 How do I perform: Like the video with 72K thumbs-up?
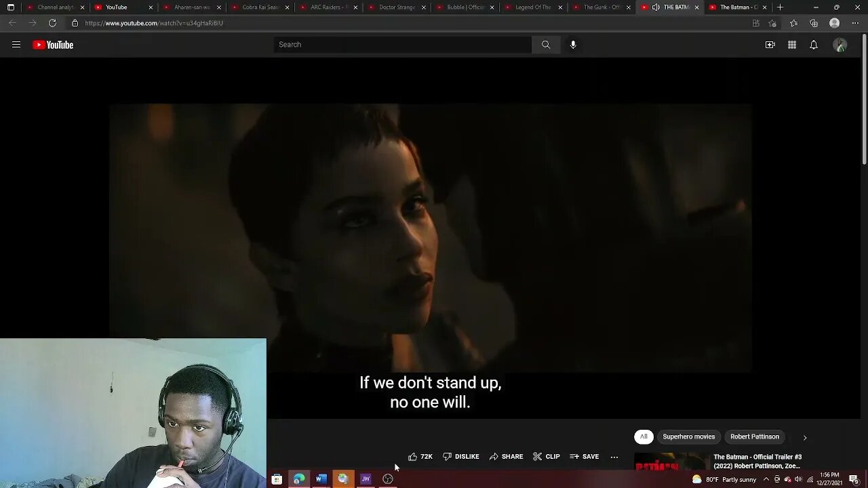pyautogui.click(x=420, y=457)
